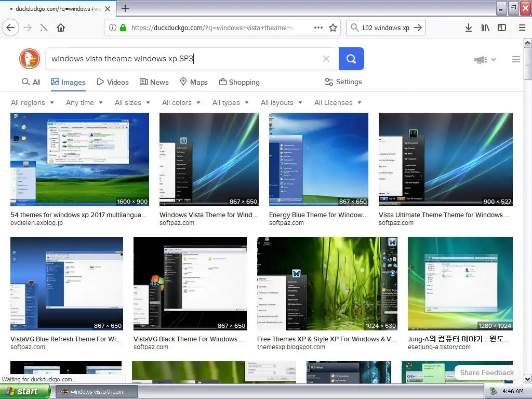This screenshot has width=532, height=399.
Task: Click the Windows Start button
Action: [x=24, y=392]
